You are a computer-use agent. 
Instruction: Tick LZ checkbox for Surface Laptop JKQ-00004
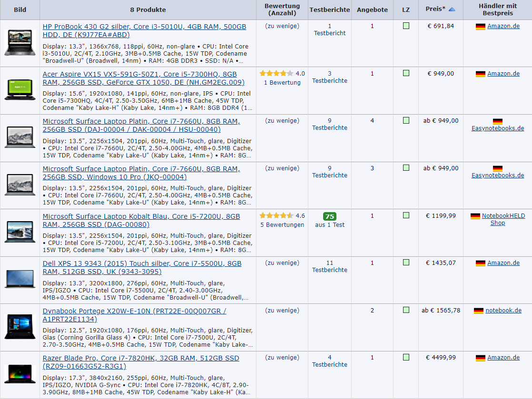coord(406,168)
